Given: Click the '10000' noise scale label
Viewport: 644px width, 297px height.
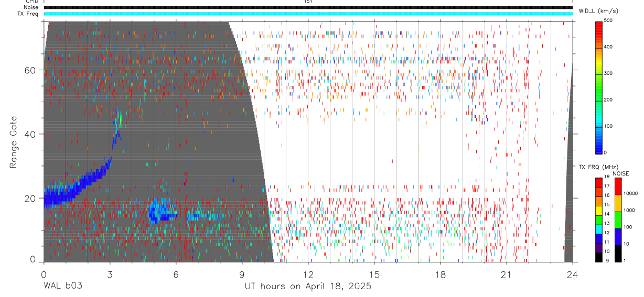Looking at the screenshot, I should coord(630,194).
